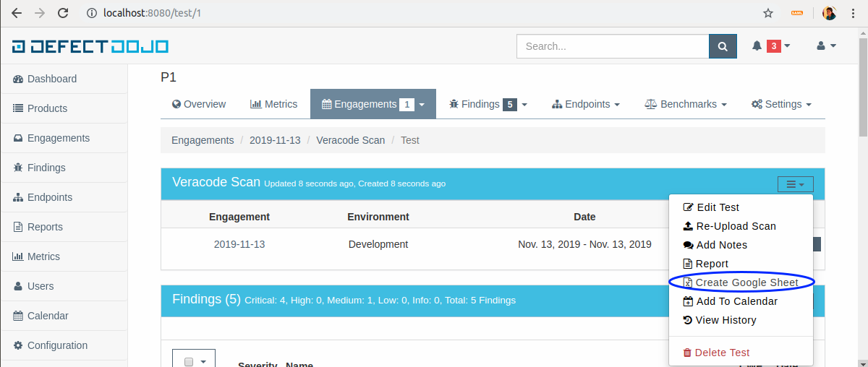Image resolution: width=868 pixels, height=367 pixels.
Task: Collapse the Veracode Scan hamburger menu
Action: pyautogui.click(x=795, y=184)
